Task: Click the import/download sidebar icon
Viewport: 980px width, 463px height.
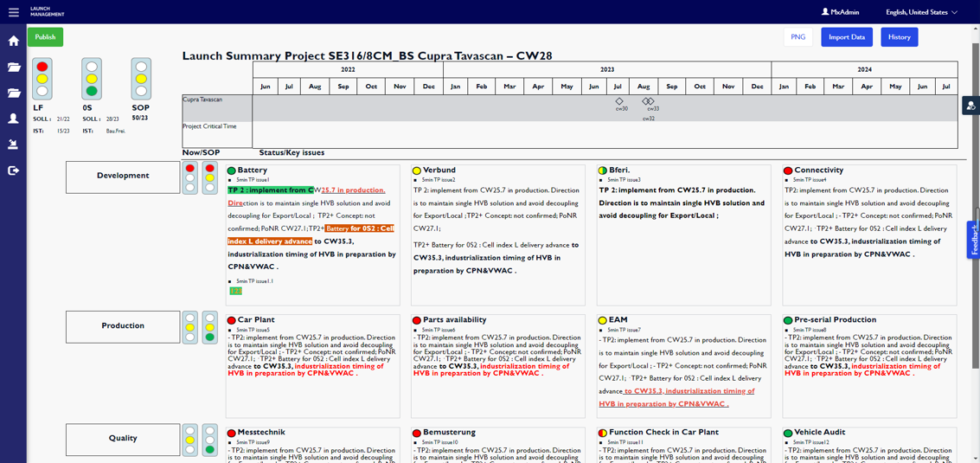Action: point(13,145)
